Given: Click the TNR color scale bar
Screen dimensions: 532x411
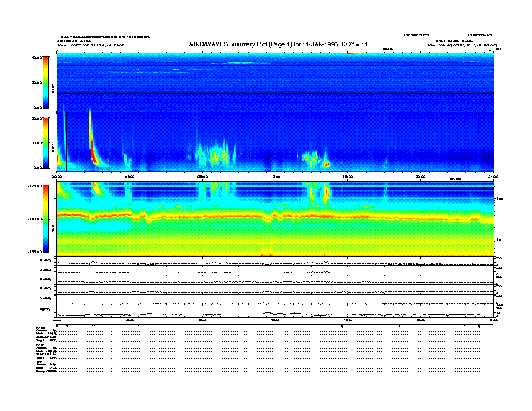Looking at the screenshot, I should tap(46, 219).
